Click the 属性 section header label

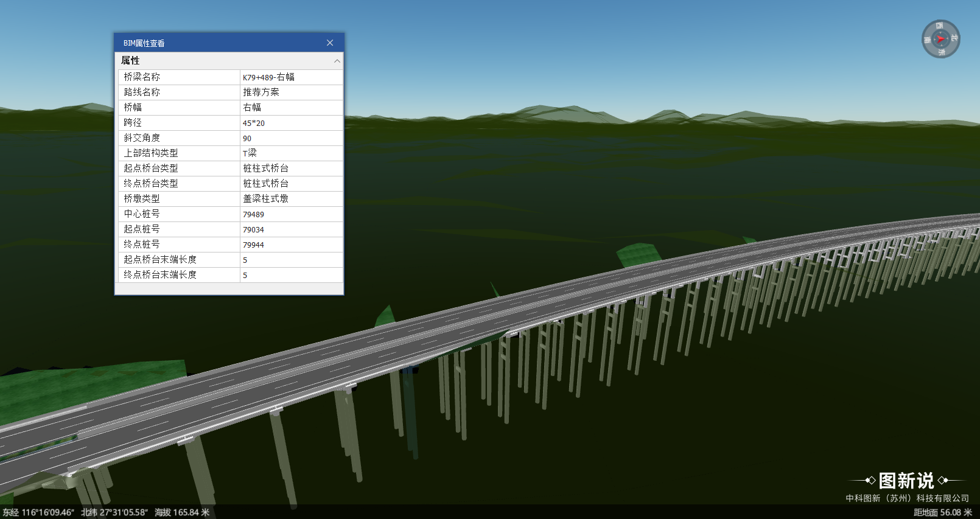pyautogui.click(x=130, y=61)
